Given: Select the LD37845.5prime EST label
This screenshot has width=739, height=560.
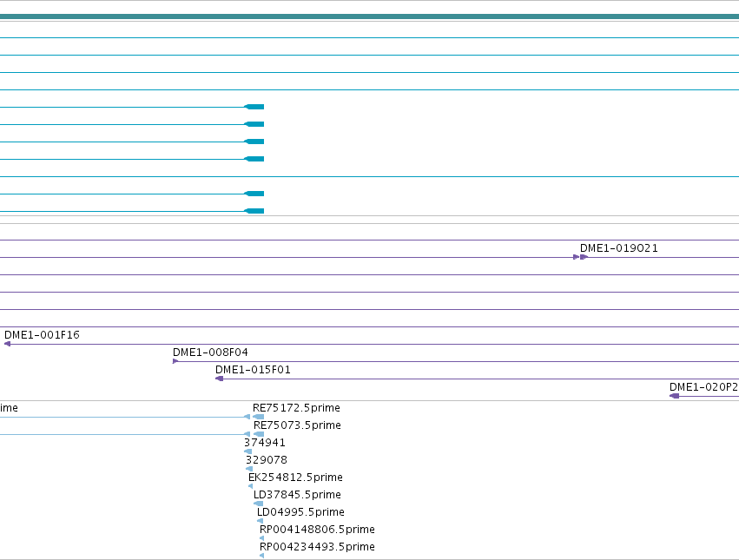Looking at the screenshot, I should [x=297, y=495].
